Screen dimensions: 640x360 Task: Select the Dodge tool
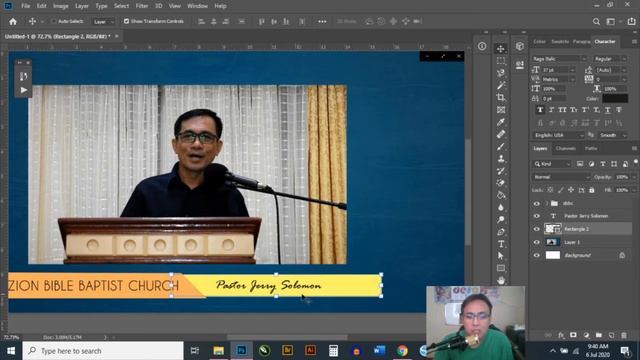tap(501, 220)
